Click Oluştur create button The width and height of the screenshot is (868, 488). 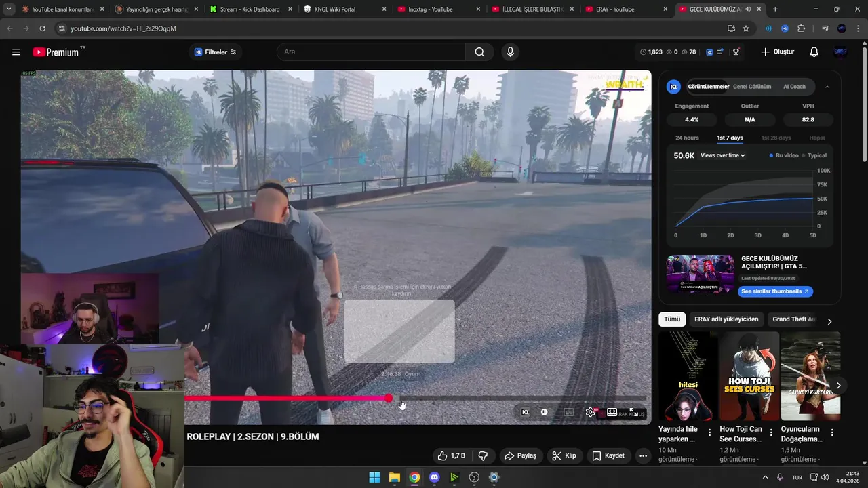point(777,52)
